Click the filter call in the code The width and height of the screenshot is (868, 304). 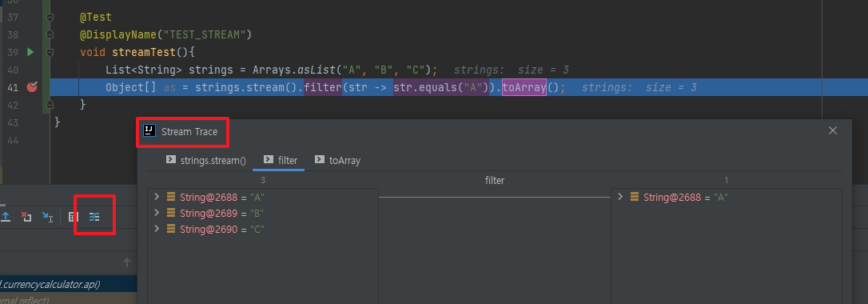pos(323,87)
